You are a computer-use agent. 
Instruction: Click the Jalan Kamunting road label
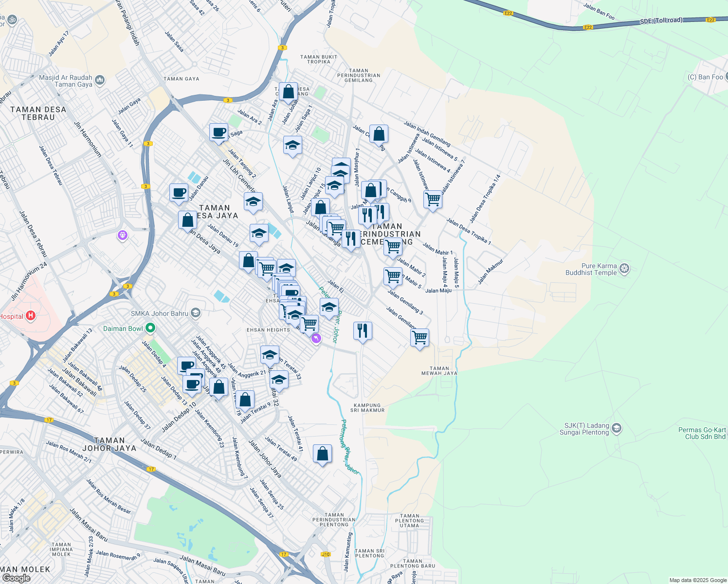(347, 552)
